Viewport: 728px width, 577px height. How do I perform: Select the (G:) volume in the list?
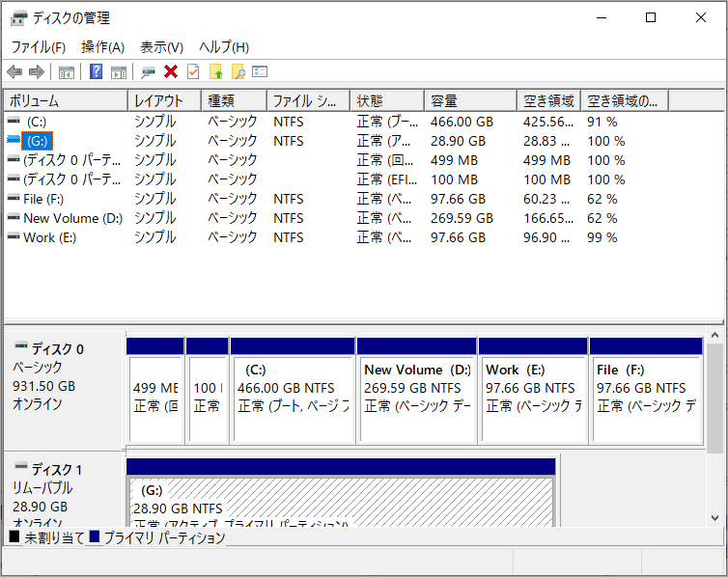37,141
